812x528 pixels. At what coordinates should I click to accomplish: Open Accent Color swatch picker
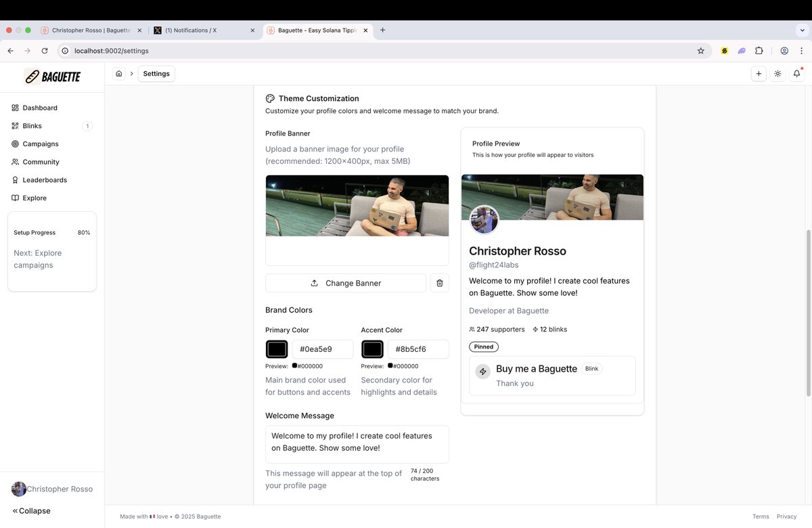pos(372,349)
